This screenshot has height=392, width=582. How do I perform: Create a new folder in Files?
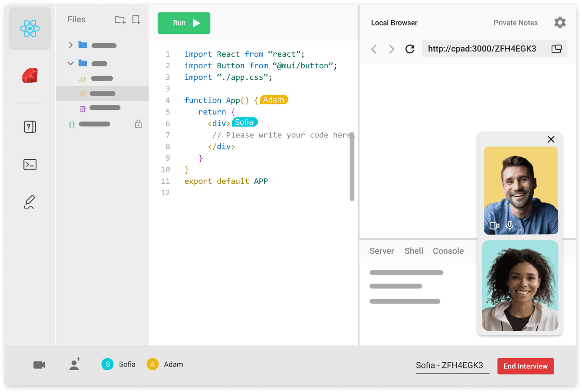tap(120, 19)
